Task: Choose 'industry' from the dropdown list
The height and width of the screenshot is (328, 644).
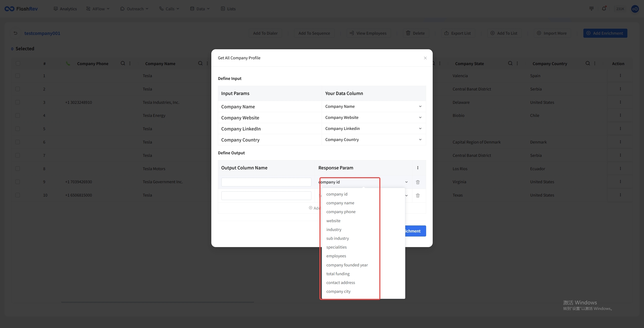Action: pos(334,230)
